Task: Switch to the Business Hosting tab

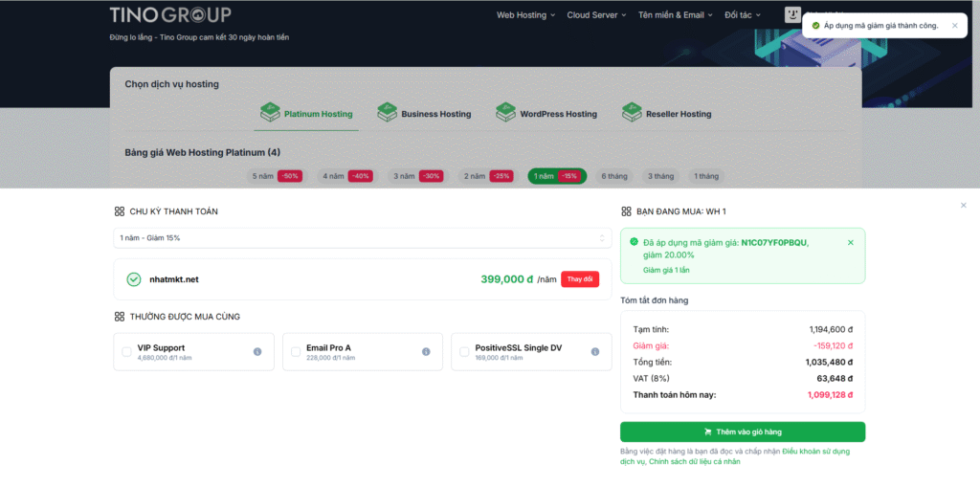Action: point(424,114)
